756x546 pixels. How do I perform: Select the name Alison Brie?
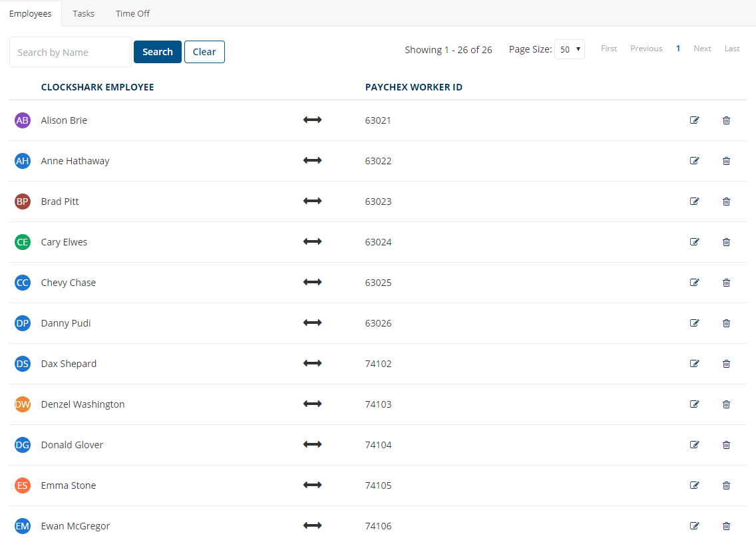coord(64,120)
